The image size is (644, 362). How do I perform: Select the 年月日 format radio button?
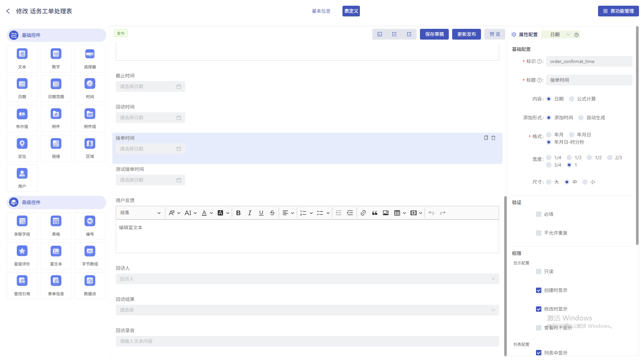point(572,135)
